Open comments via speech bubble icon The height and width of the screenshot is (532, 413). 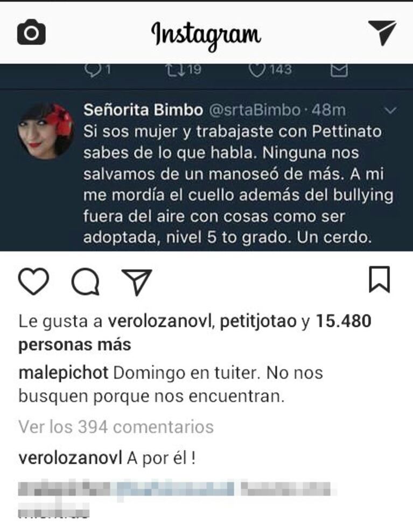[x=85, y=282]
